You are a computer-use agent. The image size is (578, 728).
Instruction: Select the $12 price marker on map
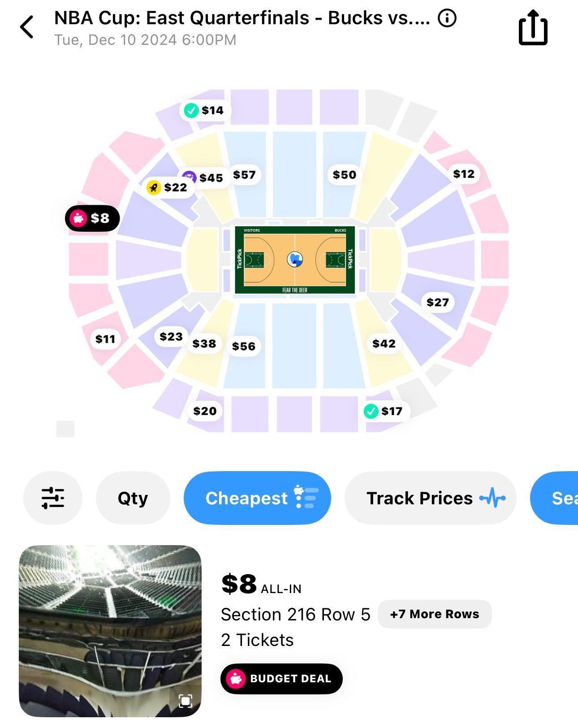[x=464, y=174]
